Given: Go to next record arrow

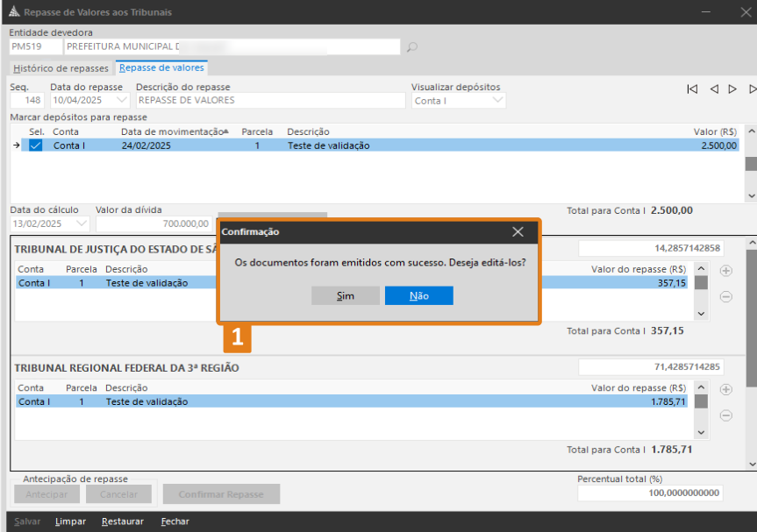Looking at the screenshot, I should pos(732,89).
